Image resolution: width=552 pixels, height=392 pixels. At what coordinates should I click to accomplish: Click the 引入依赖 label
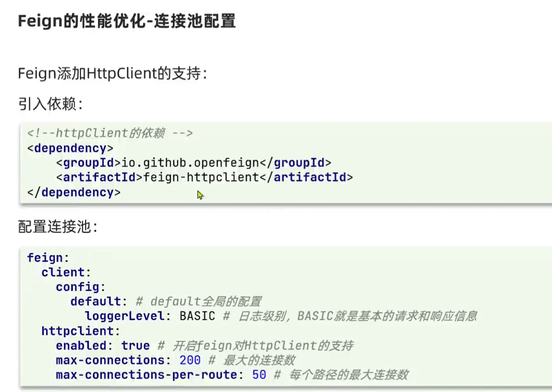pyautogui.click(x=51, y=104)
